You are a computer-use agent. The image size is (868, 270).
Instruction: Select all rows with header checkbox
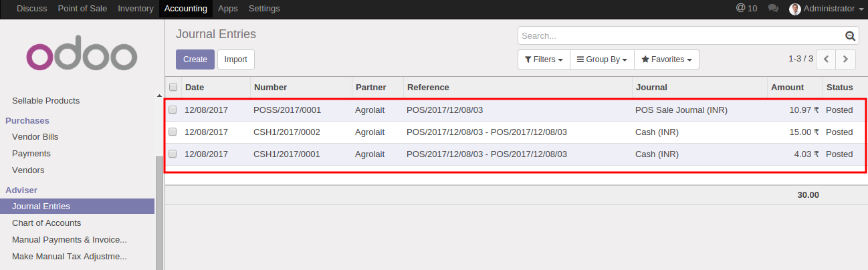(x=173, y=87)
